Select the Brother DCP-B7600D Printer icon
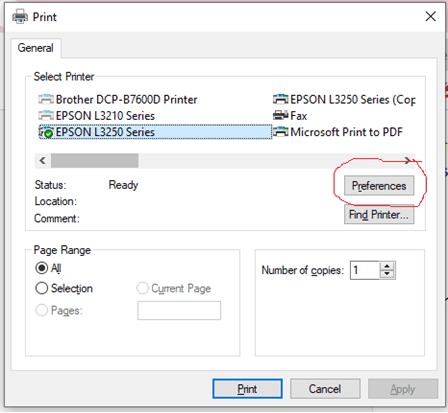The image size is (448, 413). 46,99
